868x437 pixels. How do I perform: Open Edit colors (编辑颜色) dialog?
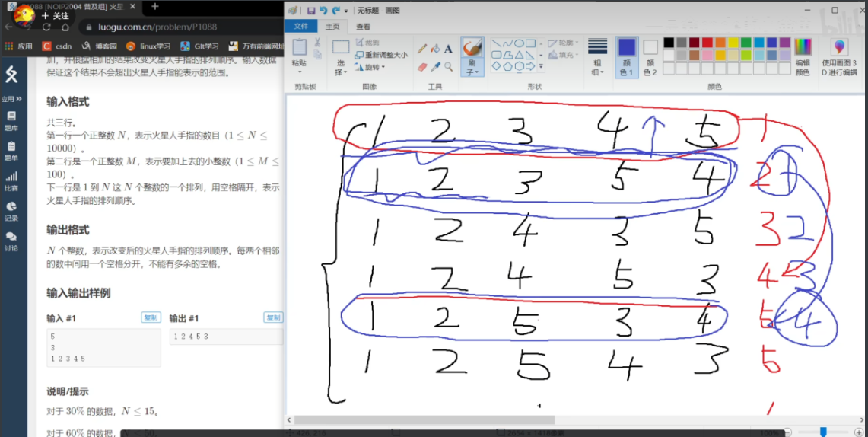point(802,57)
